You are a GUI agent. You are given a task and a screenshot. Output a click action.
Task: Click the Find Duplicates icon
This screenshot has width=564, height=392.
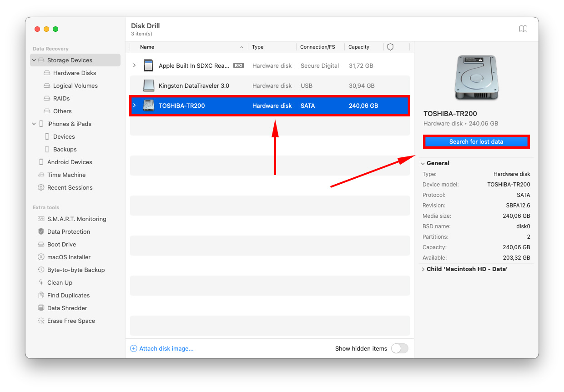(x=41, y=295)
